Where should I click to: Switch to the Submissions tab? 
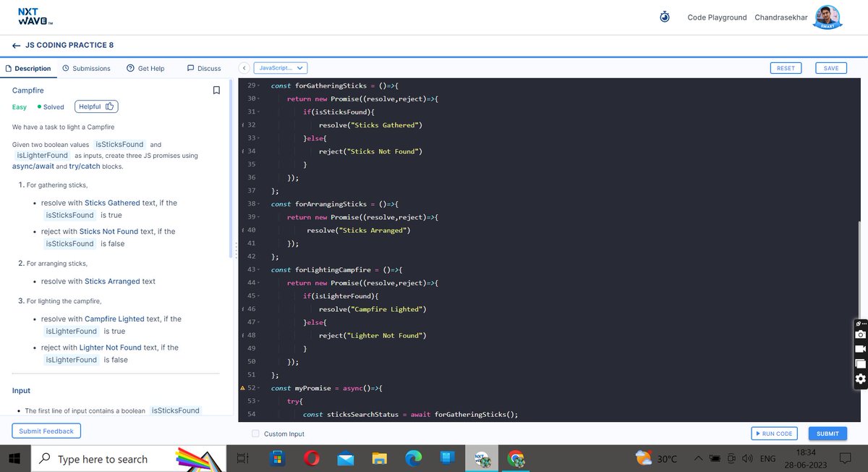point(86,68)
